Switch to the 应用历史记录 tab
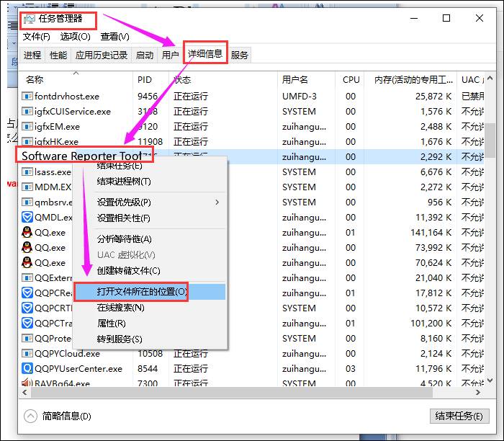The image size is (504, 441). (x=102, y=55)
